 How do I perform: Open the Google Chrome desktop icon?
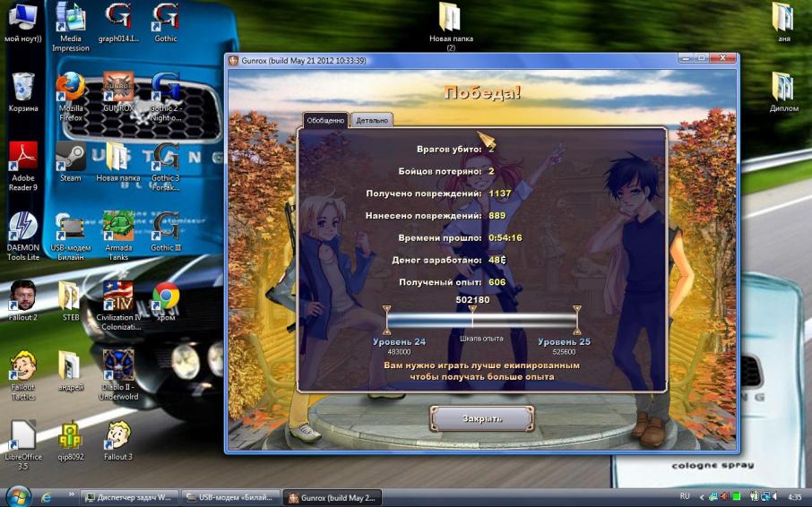coord(165,296)
